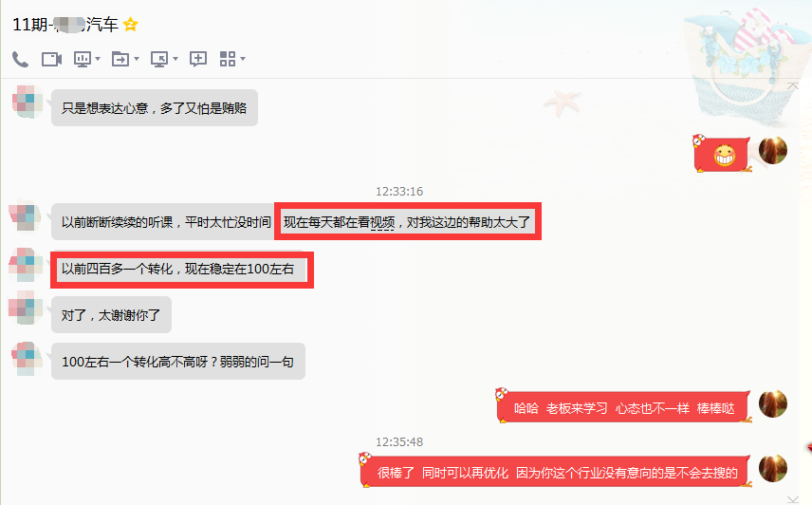Open the more apps grid icon
Viewport: 812px width, 505px height.
(228, 59)
